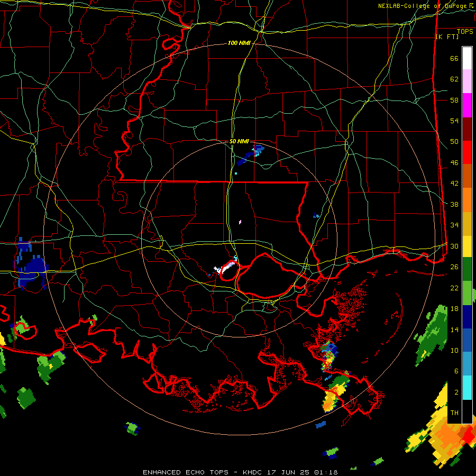The height and width of the screenshot is (476, 476).
Task: Click the 34 value on the legend
Action: 454,225
